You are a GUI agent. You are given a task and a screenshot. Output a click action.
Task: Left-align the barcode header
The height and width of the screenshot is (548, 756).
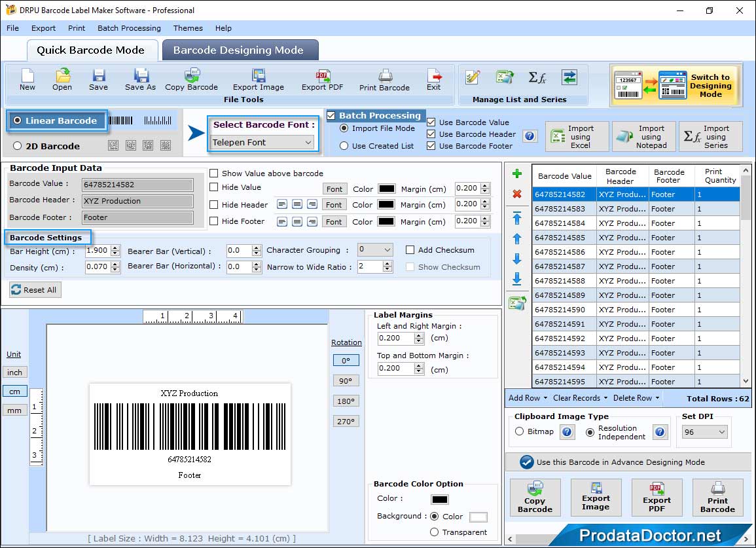(x=282, y=204)
